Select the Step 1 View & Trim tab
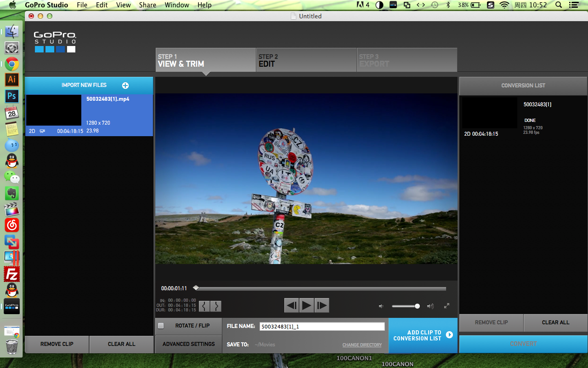This screenshot has width=588, height=368. [x=205, y=60]
